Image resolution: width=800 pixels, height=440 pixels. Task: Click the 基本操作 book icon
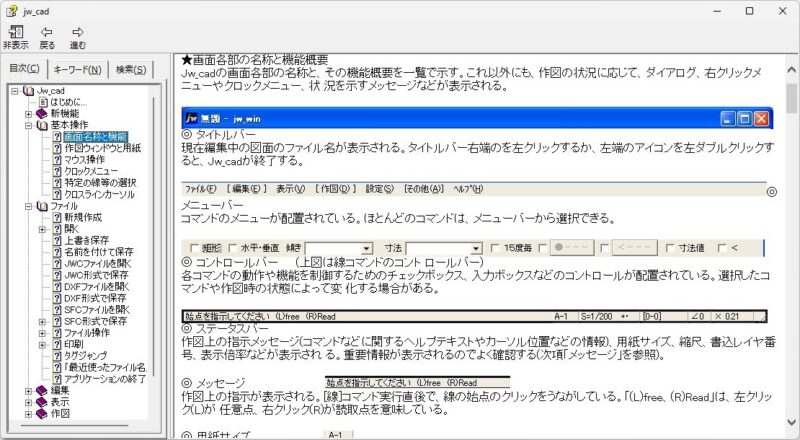(x=42, y=125)
